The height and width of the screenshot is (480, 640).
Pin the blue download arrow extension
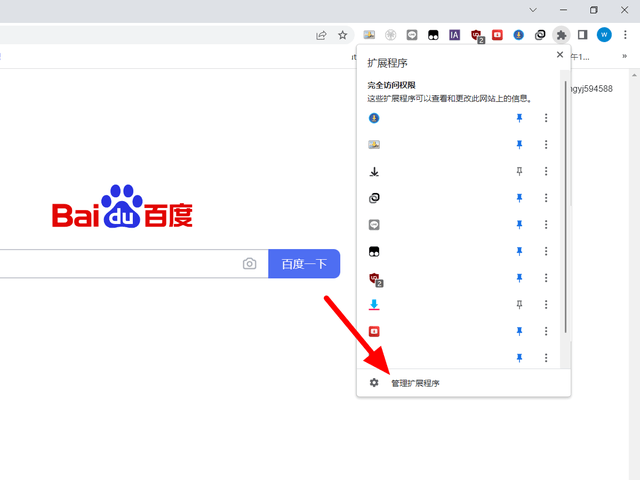519,304
